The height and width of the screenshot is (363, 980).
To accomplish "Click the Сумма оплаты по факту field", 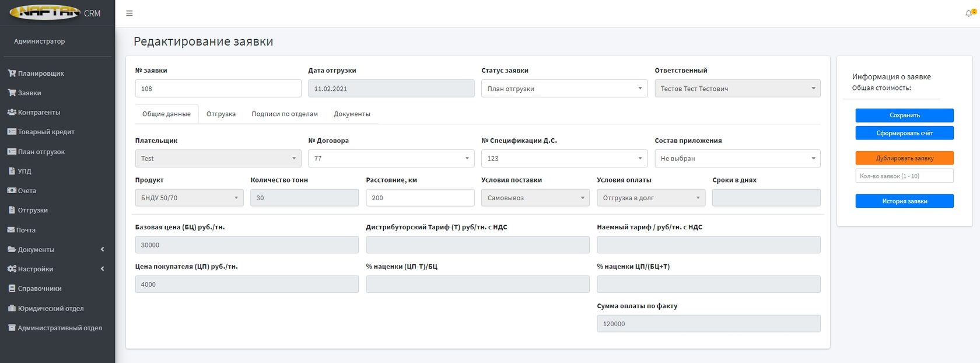I will [709, 324].
